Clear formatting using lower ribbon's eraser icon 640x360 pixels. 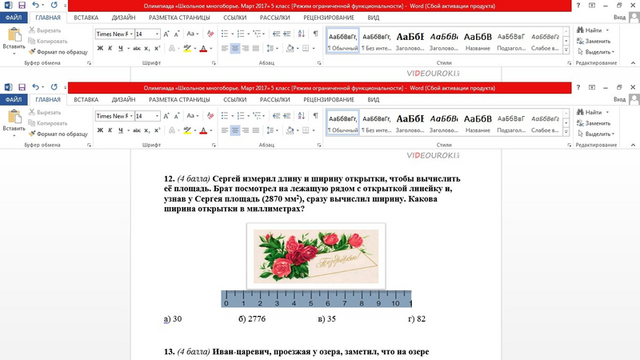point(210,116)
